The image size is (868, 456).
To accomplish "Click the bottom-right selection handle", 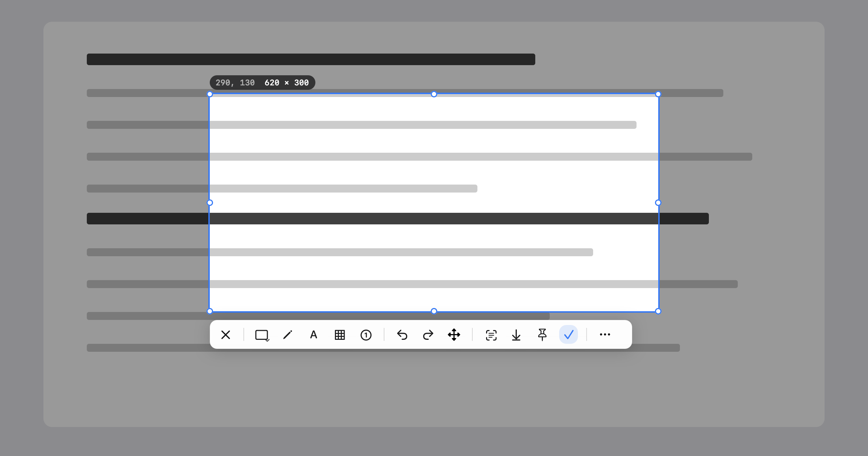I will (x=658, y=311).
